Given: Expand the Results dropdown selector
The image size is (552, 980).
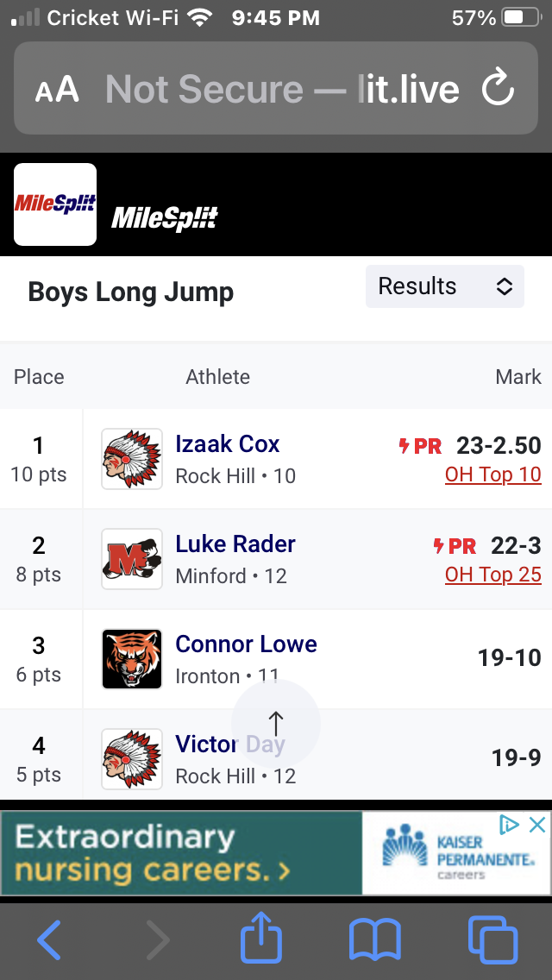Looking at the screenshot, I should [x=444, y=286].
